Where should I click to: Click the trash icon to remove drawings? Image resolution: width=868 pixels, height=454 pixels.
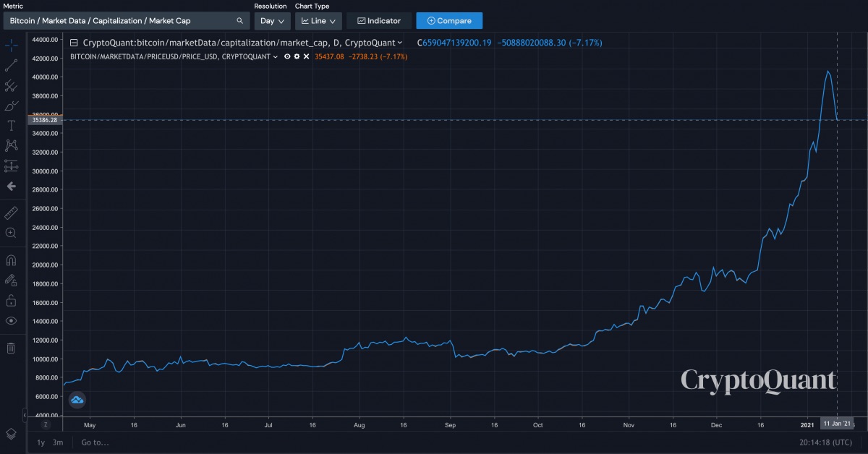11,348
